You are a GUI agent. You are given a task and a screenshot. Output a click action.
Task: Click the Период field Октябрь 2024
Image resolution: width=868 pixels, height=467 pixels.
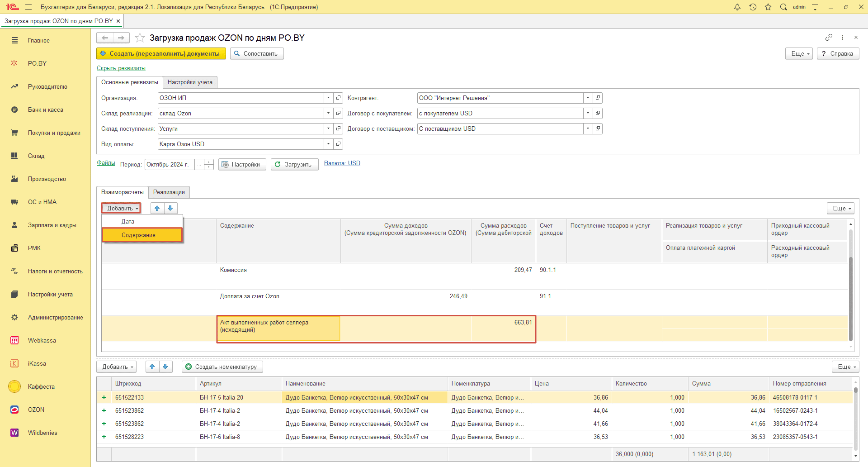[x=170, y=164]
